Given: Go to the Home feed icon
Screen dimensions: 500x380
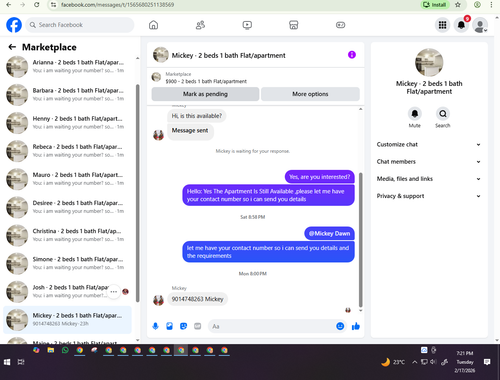Looking at the screenshot, I should tap(153, 25).
